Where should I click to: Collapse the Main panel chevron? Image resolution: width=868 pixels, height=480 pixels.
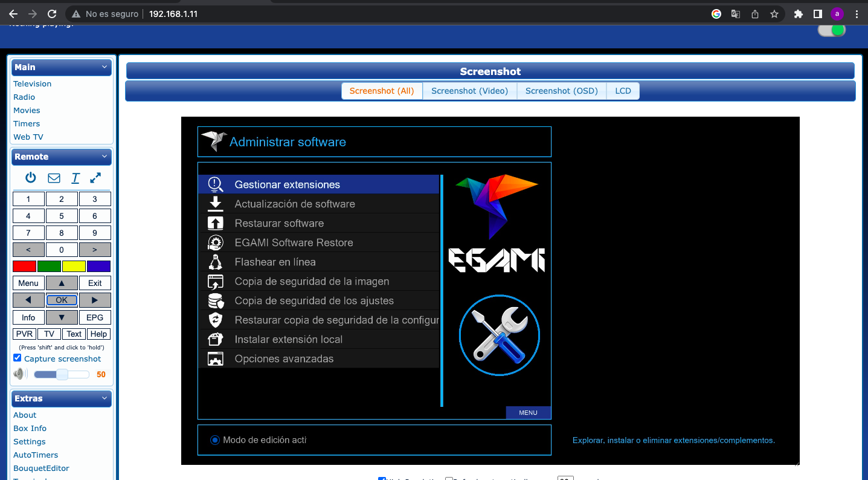tap(104, 67)
